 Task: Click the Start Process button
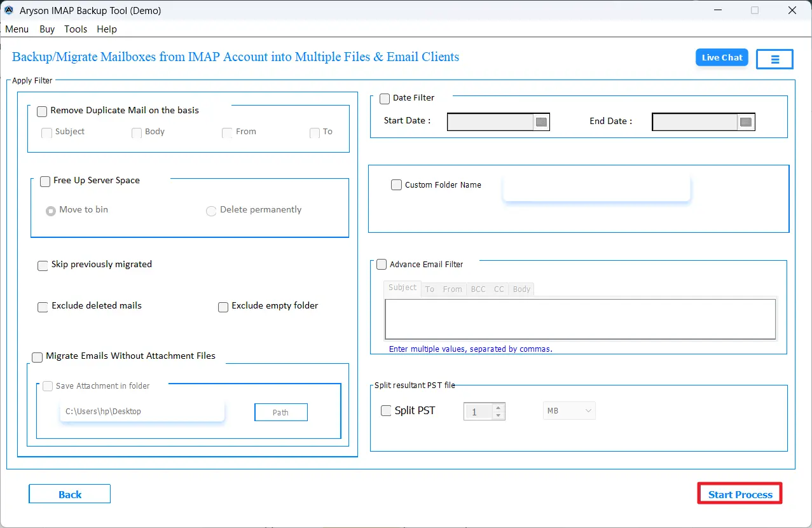[740, 494]
